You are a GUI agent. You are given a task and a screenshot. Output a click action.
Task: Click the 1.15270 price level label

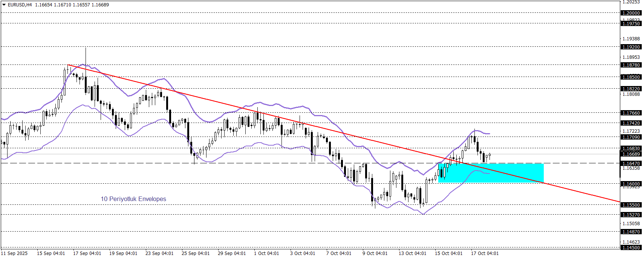631,215
